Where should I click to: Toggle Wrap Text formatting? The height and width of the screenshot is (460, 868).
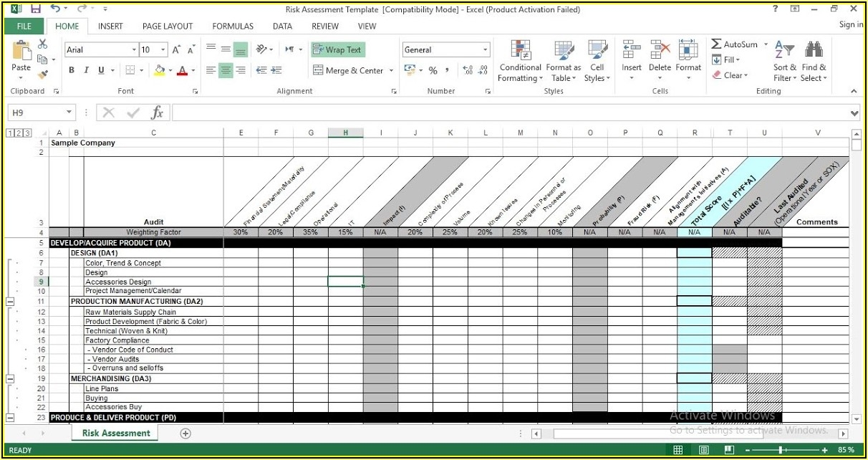337,49
